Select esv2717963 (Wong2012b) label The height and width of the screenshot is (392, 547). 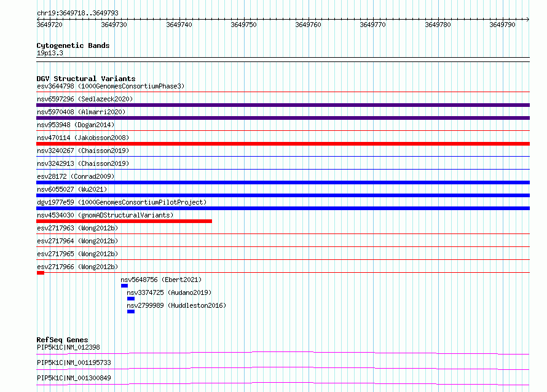(77, 228)
